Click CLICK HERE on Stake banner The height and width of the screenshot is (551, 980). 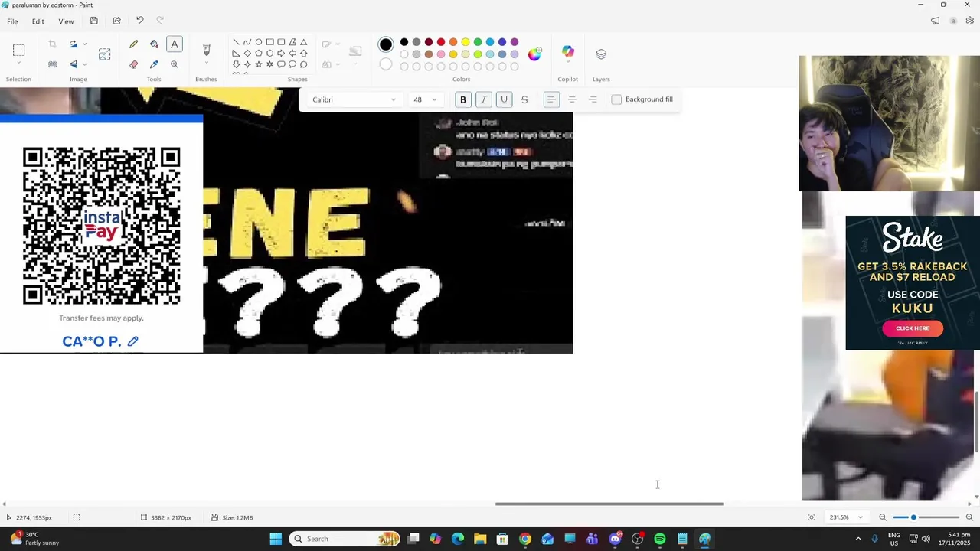tap(913, 328)
